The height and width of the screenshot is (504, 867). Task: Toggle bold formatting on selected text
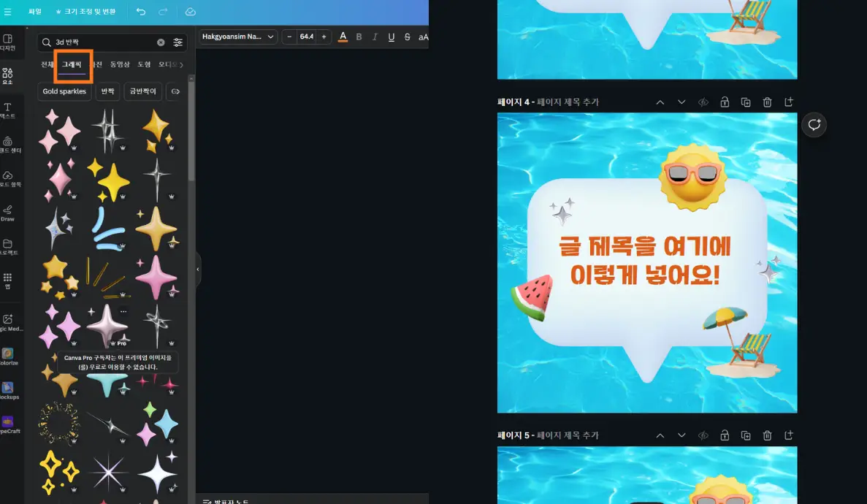359,37
